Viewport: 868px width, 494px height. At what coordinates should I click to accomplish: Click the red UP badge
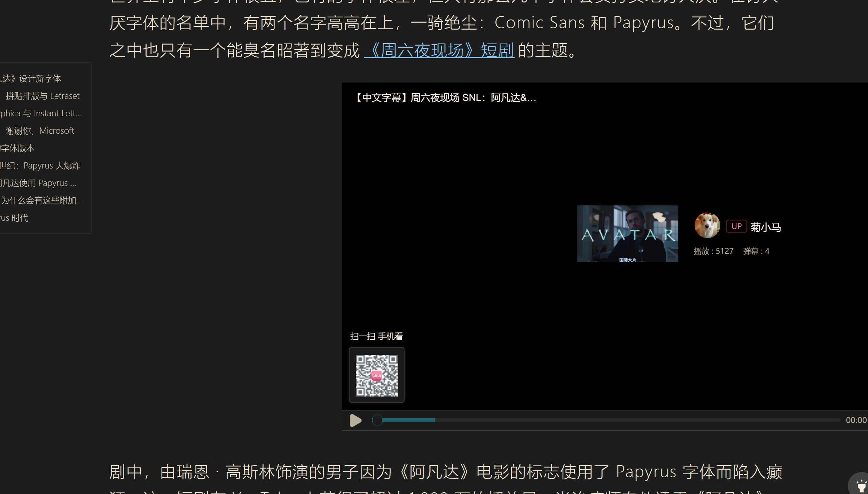click(736, 226)
